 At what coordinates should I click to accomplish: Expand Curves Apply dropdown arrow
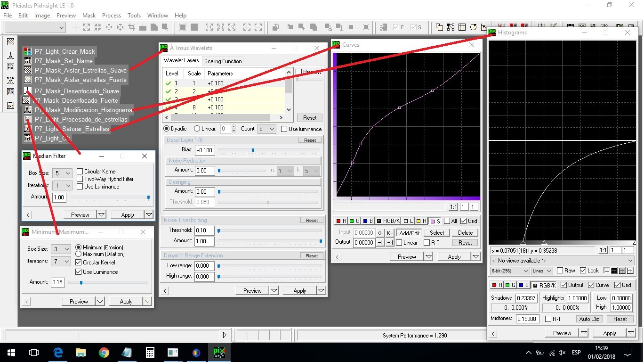[x=476, y=257]
